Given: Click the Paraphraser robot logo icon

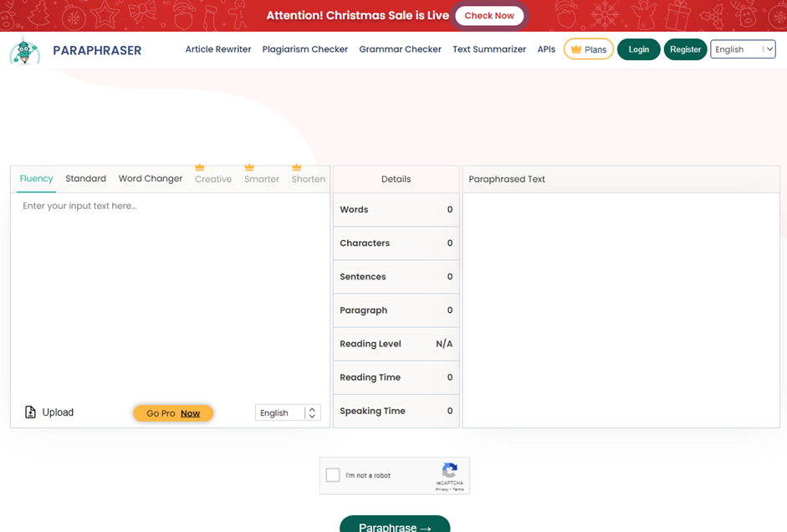Looking at the screenshot, I should coord(25,51).
